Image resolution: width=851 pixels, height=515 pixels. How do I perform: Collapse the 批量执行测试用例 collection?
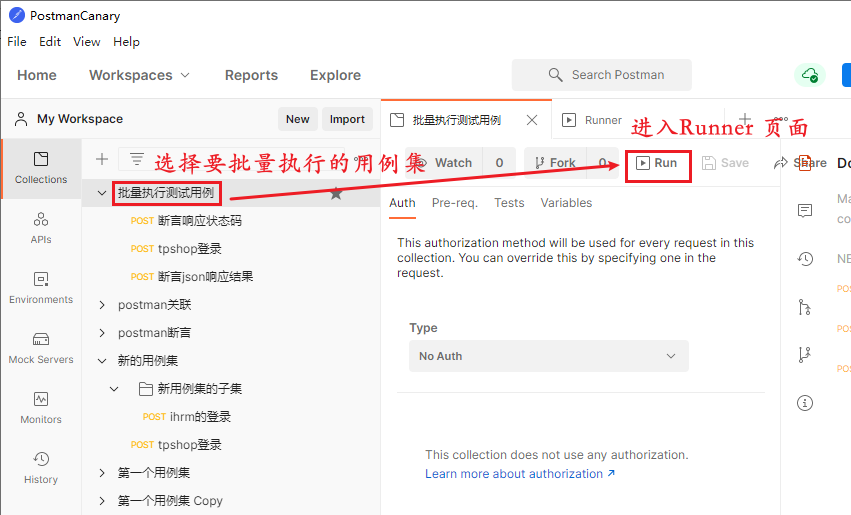click(x=101, y=193)
